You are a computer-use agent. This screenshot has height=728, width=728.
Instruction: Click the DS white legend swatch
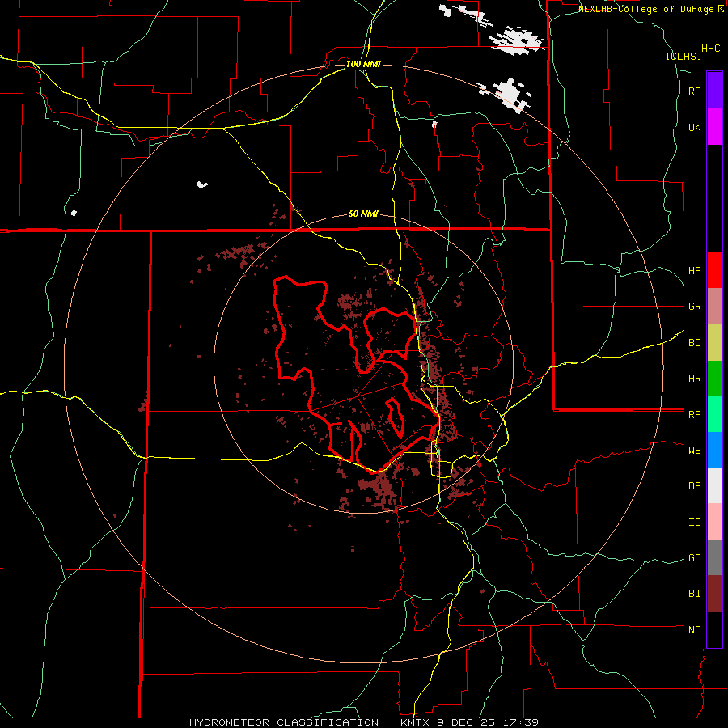tap(714, 485)
